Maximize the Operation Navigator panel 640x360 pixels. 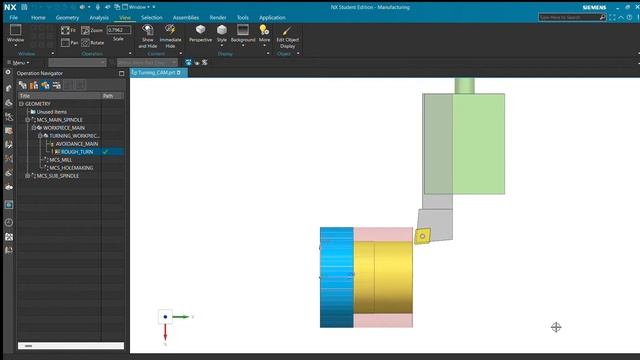(121, 73)
